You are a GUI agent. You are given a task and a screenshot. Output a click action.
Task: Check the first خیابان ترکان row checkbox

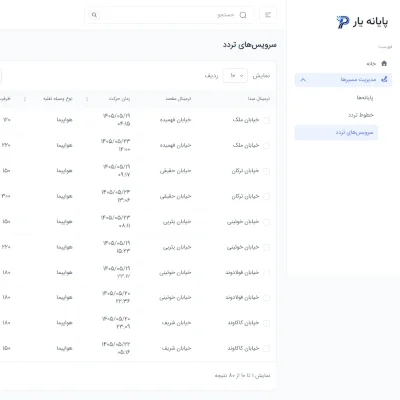click(266, 171)
